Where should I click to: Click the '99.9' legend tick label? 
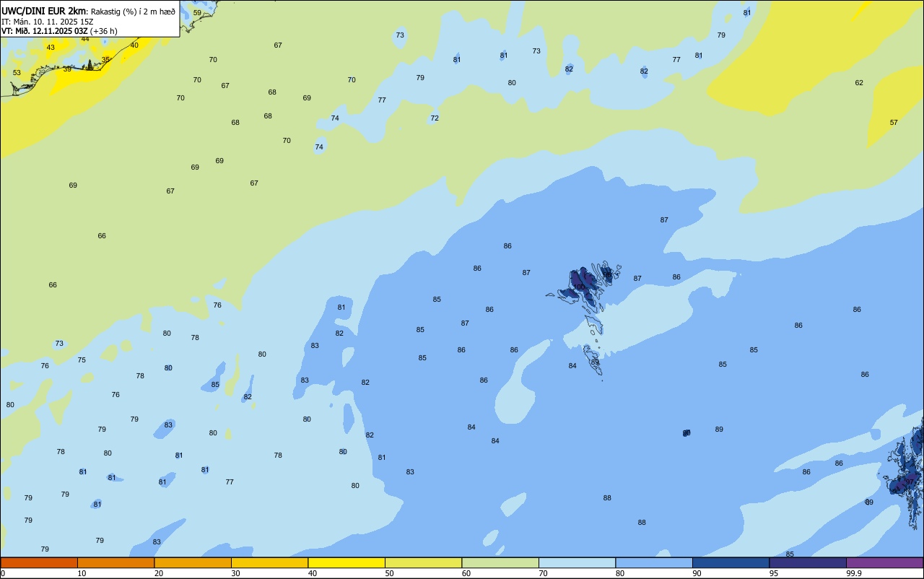854,573
